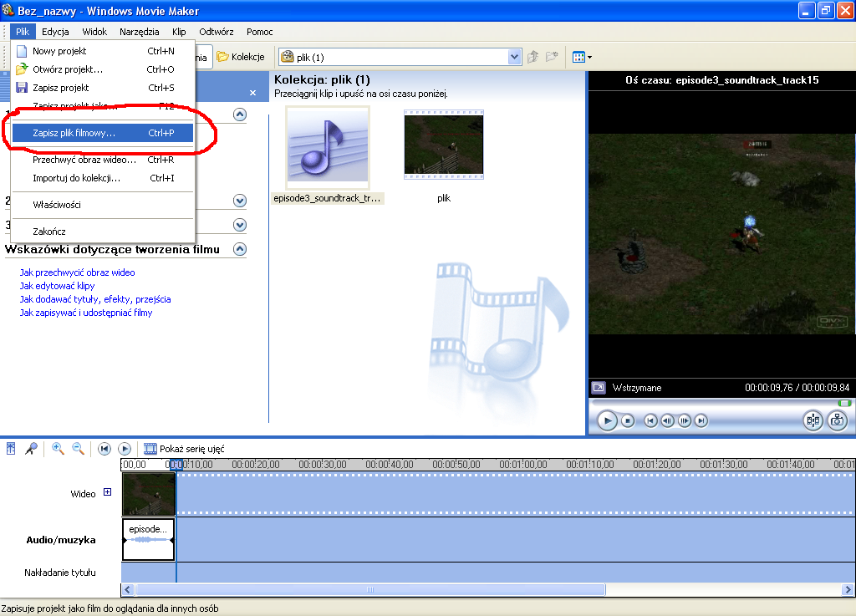Image resolution: width=856 pixels, height=616 pixels.
Task: Select the episode3_soundtrack audio clip thumbnail
Action: pyautogui.click(x=327, y=150)
